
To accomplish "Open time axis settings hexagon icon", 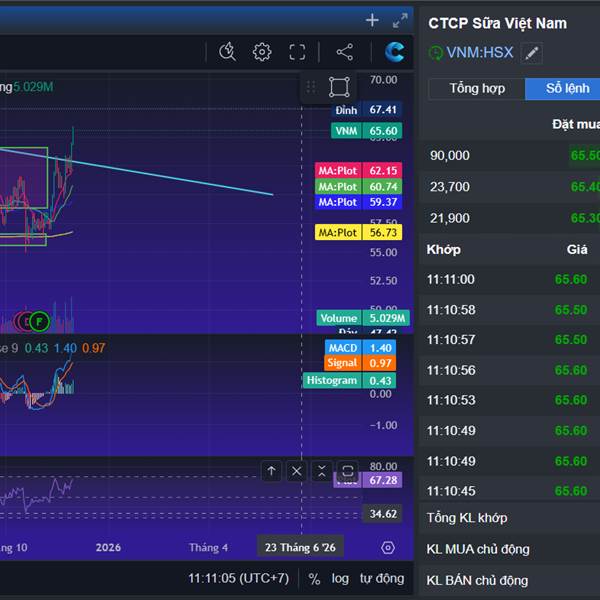I will 388,547.
